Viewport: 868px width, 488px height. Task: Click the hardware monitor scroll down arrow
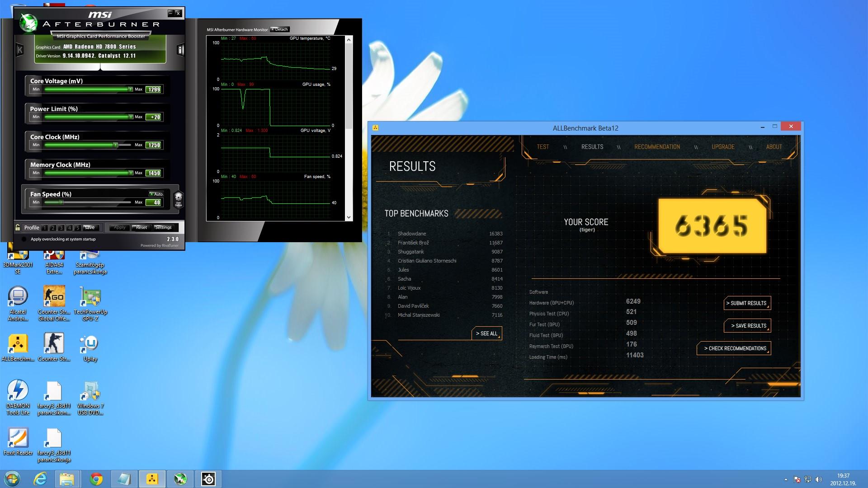pos(349,217)
